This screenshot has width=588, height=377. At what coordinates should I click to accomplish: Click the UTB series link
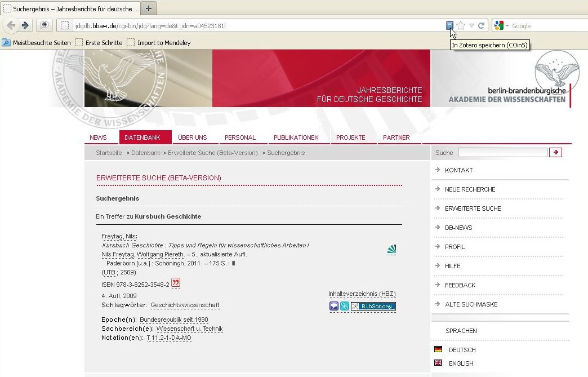[x=109, y=272]
